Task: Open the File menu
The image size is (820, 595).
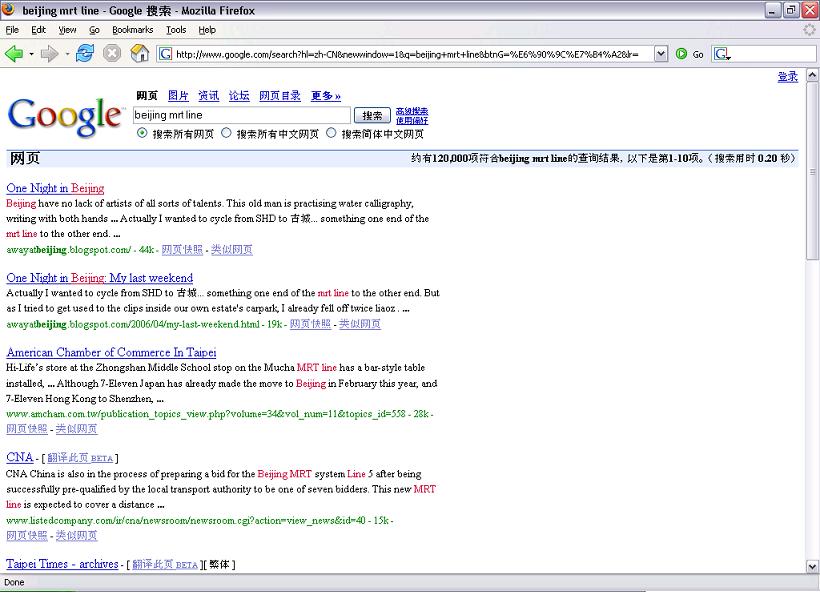Action: point(12,30)
